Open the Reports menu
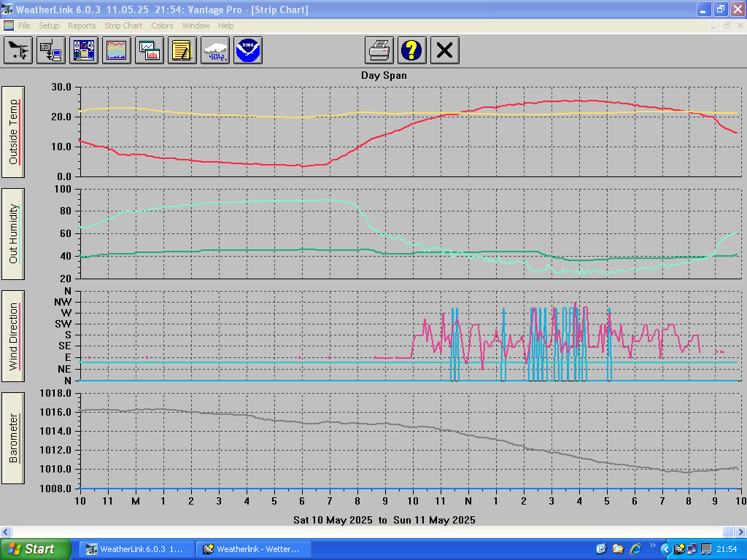This screenshot has width=747, height=560. [x=82, y=26]
